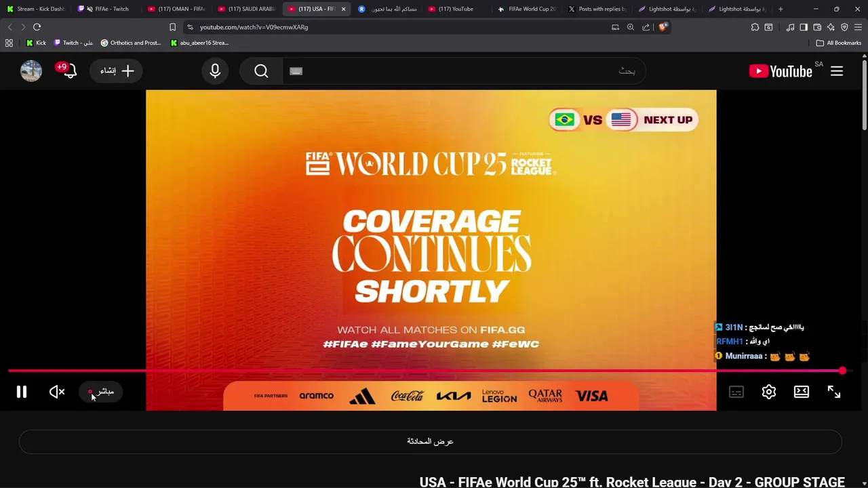Open the YouTube hamburger guide menu
This screenshot has height=488, width=868.
pyautogui.click(x=837, y=71)
